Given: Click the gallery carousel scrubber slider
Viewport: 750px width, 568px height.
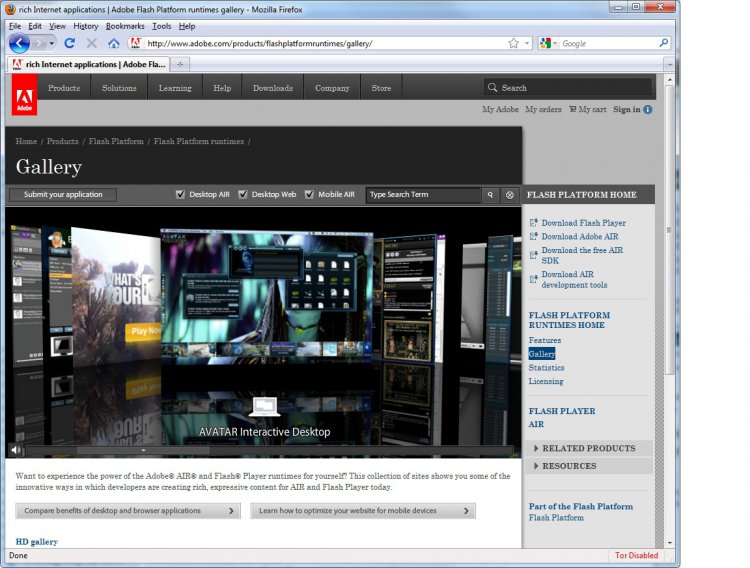Looking at the screenshot, I should [x=143, y=450].
